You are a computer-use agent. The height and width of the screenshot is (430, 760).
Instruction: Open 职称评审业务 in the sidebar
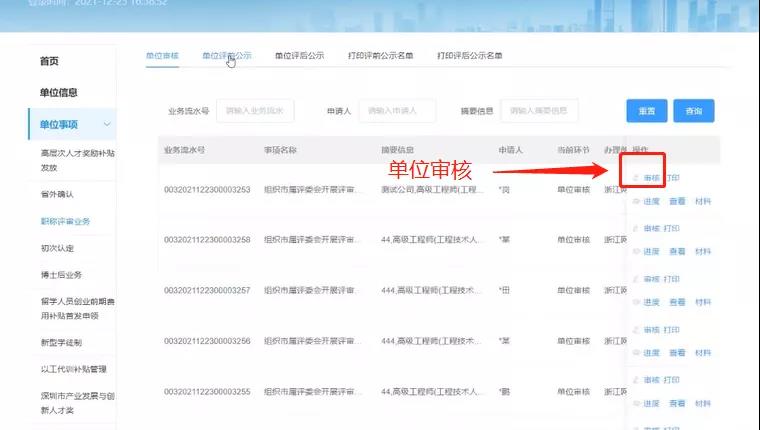click(x=66, y=221)
